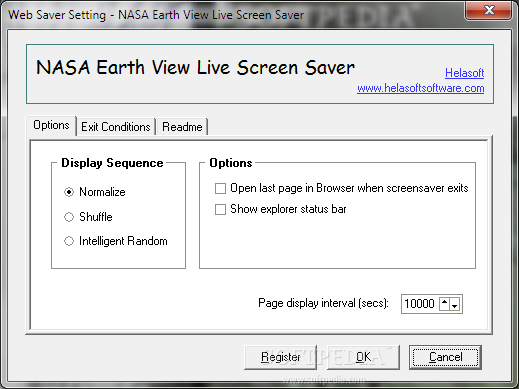
Task: Click the page display interval value field
Action: [x=420, y=304]
